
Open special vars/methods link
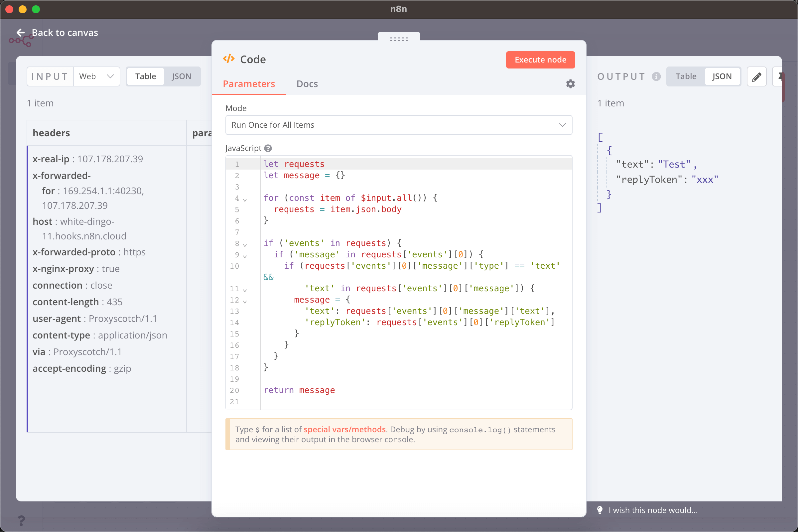[x=344, y=429]
